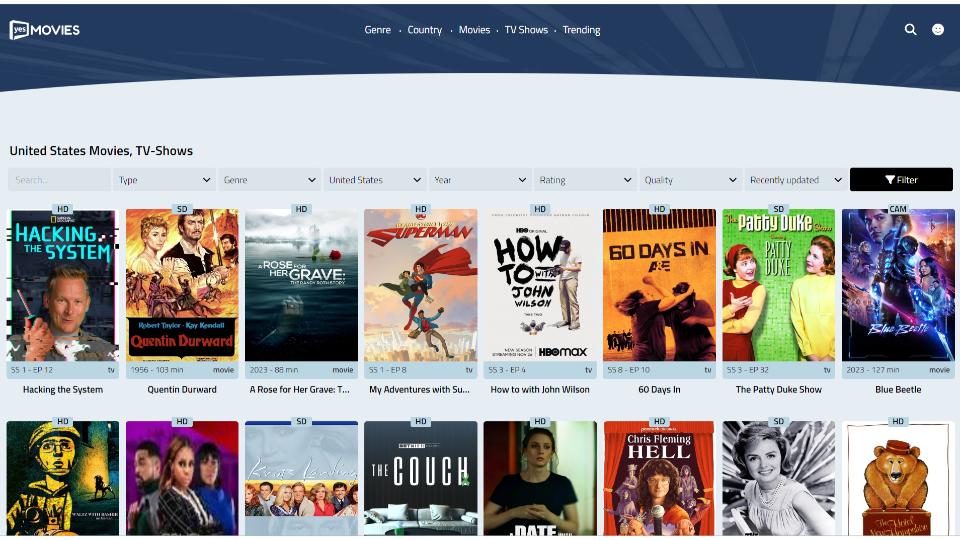The width and height of the screenshot is (960, 540).
Task: Click the SS 3 - EP 32 label
Action: pos(748,370)
